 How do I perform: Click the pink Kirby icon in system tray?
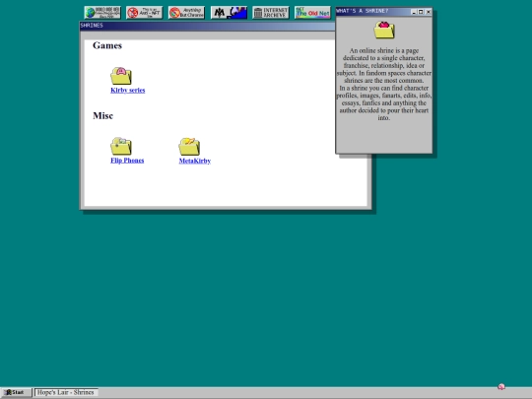point(501,386)
